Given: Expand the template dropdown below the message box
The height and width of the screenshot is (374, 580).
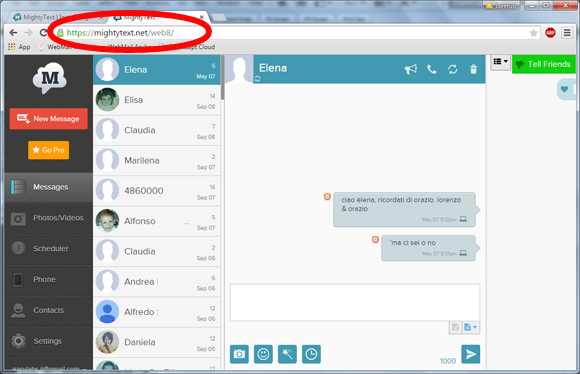Looking at the screenshot, I should [471, 327].
